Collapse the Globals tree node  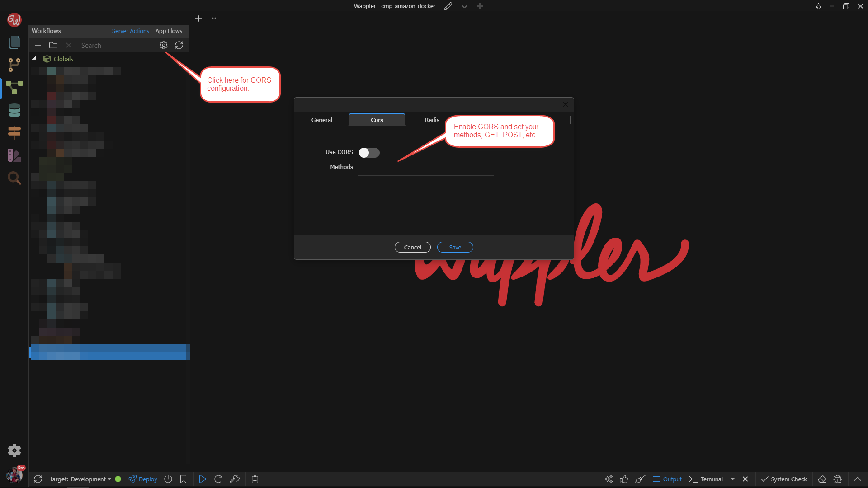coord(34,58)
